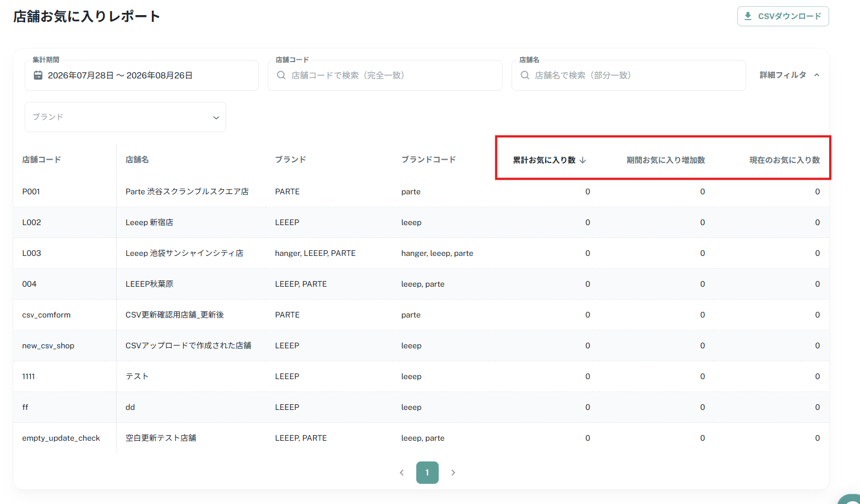Image resolution: width=860 pixels, height=504 pixels.
Task: Select page 1 in pagination
Action: (427, 473)
